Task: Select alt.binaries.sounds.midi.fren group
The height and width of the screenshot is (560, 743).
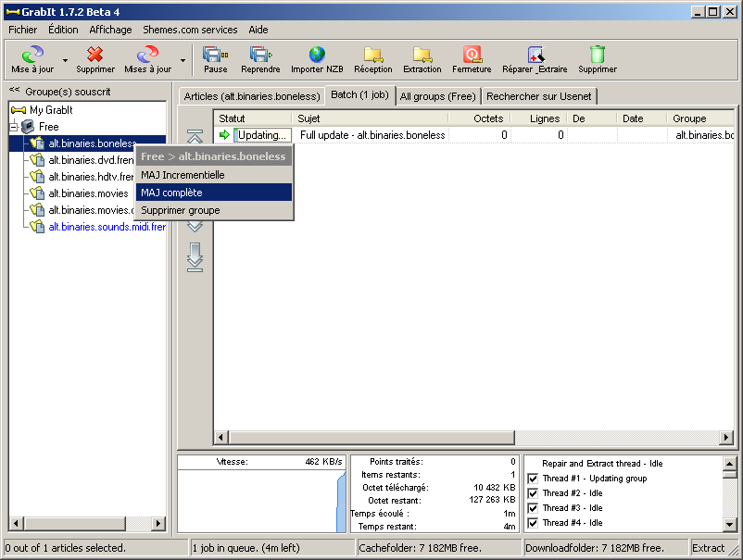Action: click(107, 227)
